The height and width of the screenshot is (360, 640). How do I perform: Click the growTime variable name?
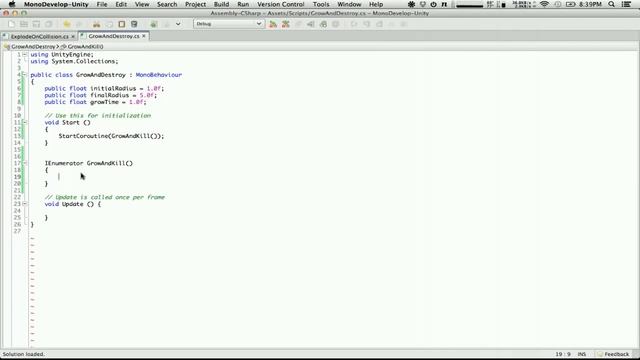click(x=104, y=102)
